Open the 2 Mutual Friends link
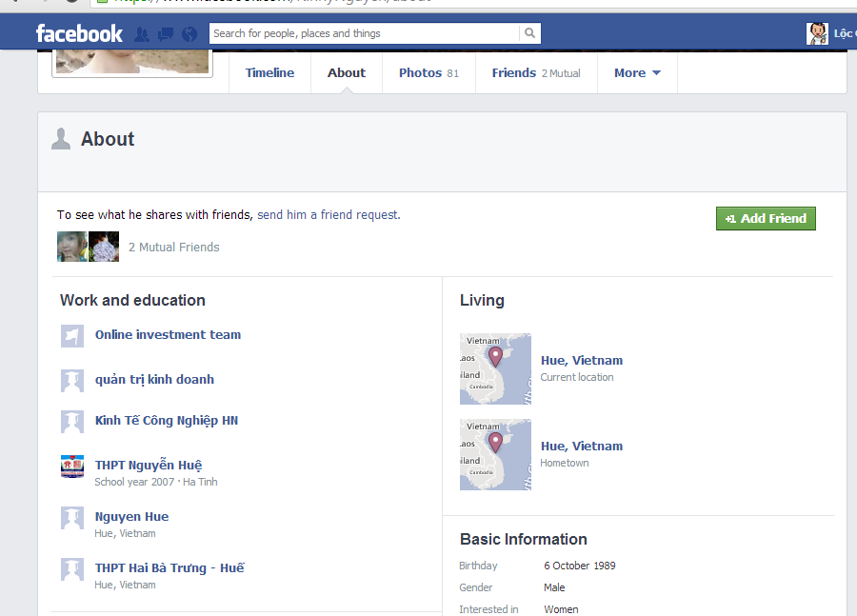 pyautogui.click(x=174, y=247)
